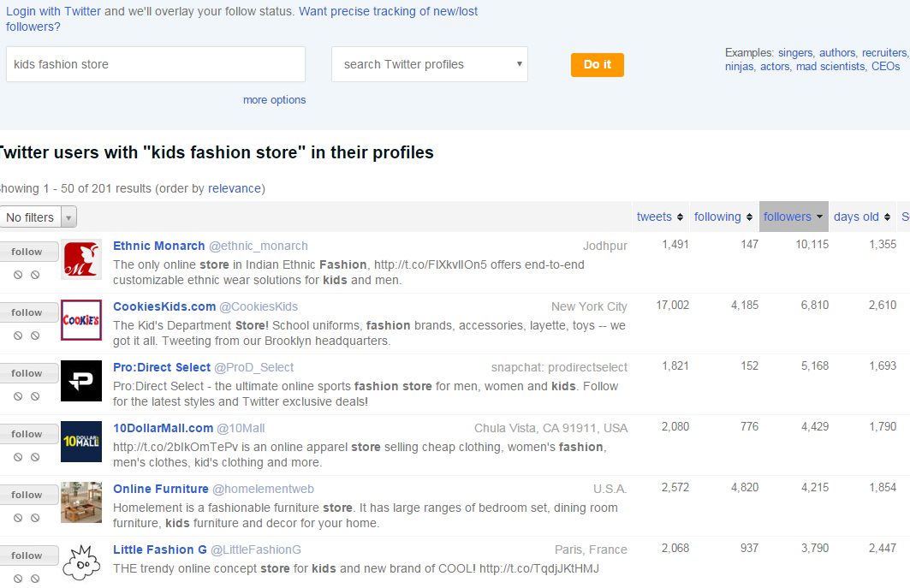This screenshot has width=910, height=588.
Task: Click the Little Fashion G cartoon avatar
Action: tap(81, 561)
